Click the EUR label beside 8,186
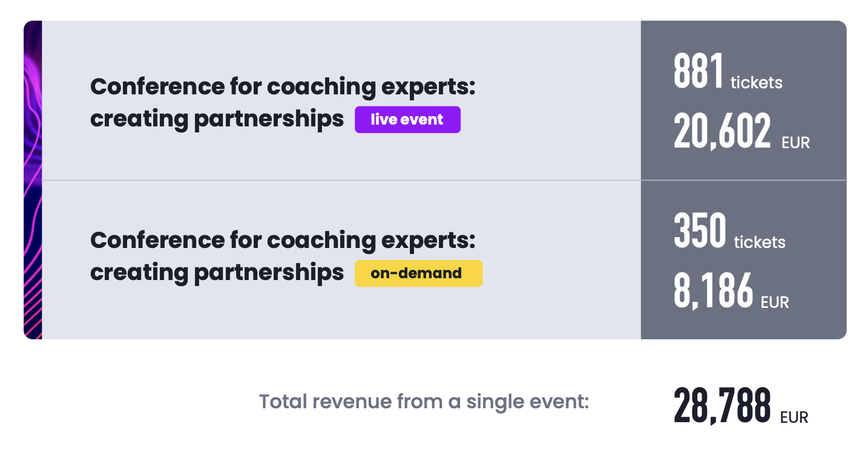The height and width of the screenshot is (450, 868). tap(775, 302)
